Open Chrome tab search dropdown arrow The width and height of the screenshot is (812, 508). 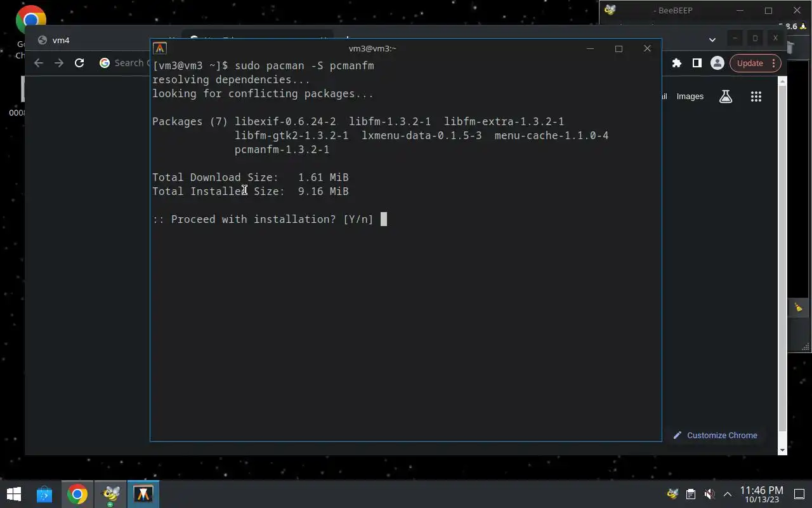pos(712,39)
